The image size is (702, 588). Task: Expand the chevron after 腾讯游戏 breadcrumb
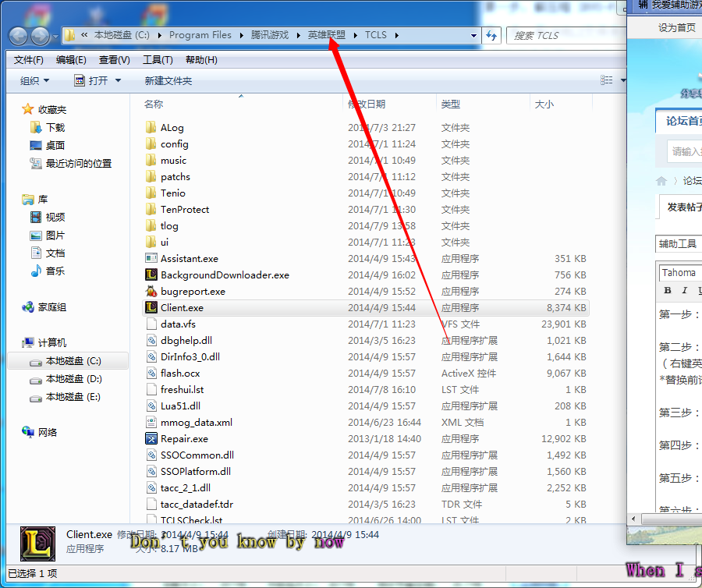coord(299,35)
